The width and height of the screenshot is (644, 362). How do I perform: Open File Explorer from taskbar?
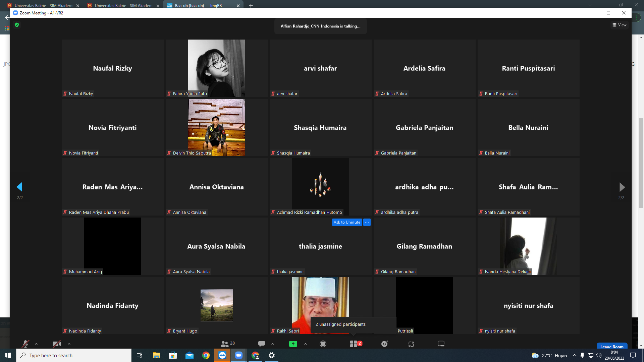click(156, 355)
